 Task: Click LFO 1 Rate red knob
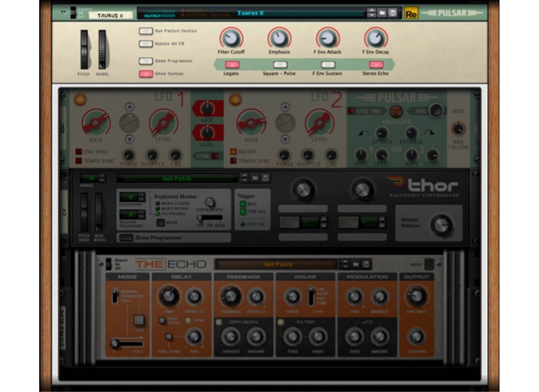[x=96, y=123]
